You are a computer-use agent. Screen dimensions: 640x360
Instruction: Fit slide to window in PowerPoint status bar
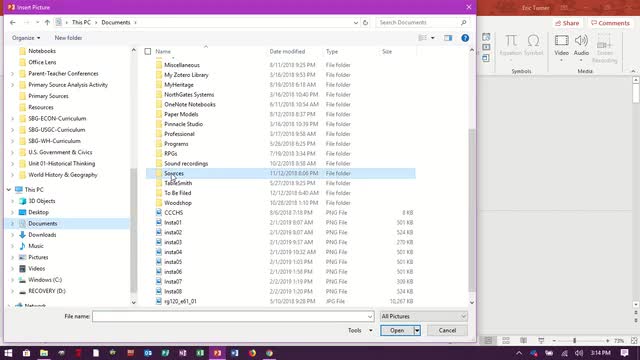click(634, 340)
